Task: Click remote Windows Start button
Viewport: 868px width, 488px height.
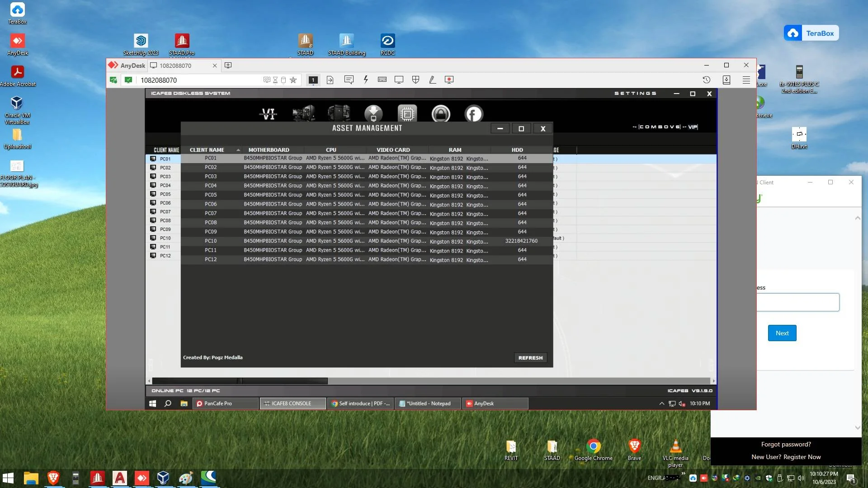Action: point(152,404)
